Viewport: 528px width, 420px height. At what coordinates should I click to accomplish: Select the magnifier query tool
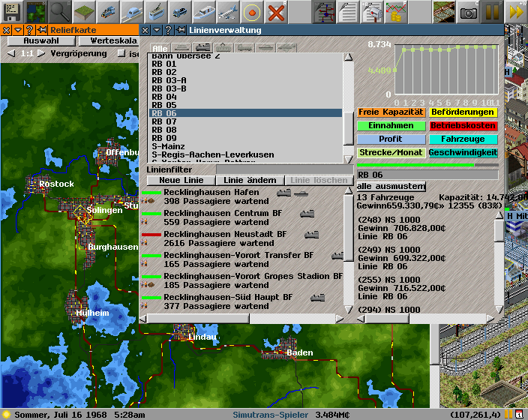[60, 12]
